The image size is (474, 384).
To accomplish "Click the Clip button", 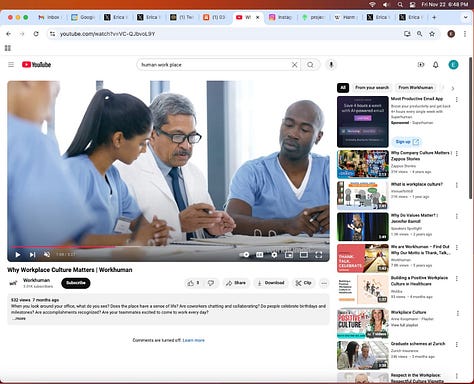I will (303, 283).
